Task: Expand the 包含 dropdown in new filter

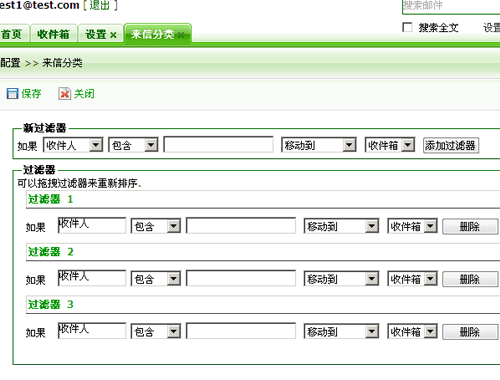Action: coord(133,145)
